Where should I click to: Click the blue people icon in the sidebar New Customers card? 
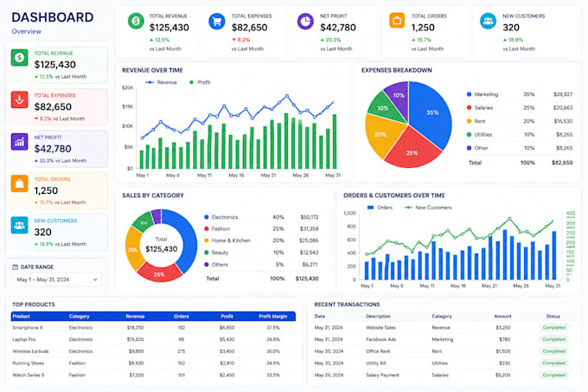click(19, 225)
